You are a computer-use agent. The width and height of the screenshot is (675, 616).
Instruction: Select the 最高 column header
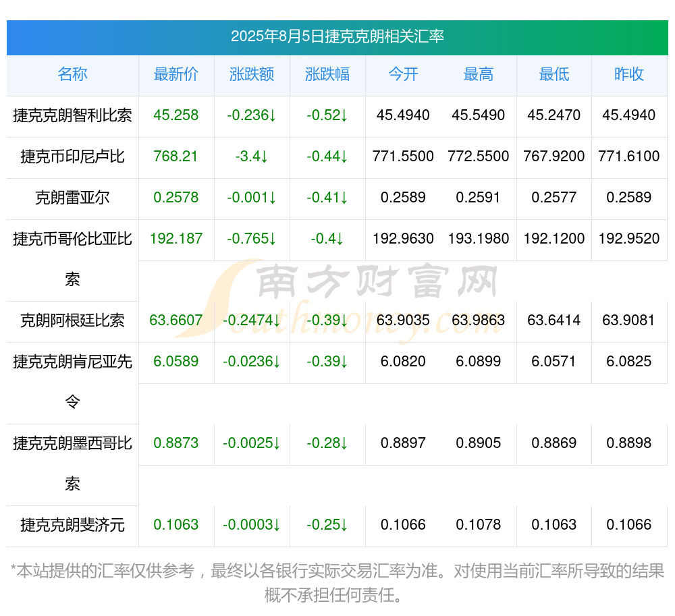point(479,74)
